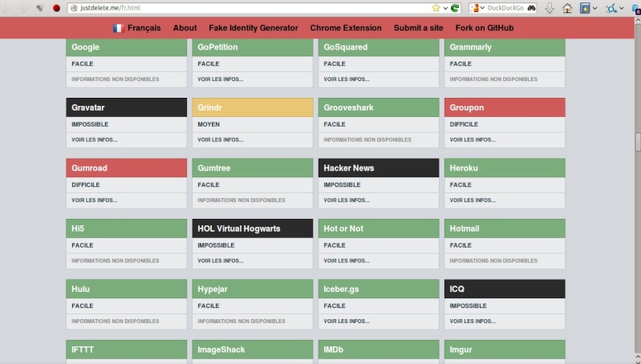Viewport: 641px width, 364px height.
Task: Bookmark page with the star icon
Action: click(x=436, y=8)
